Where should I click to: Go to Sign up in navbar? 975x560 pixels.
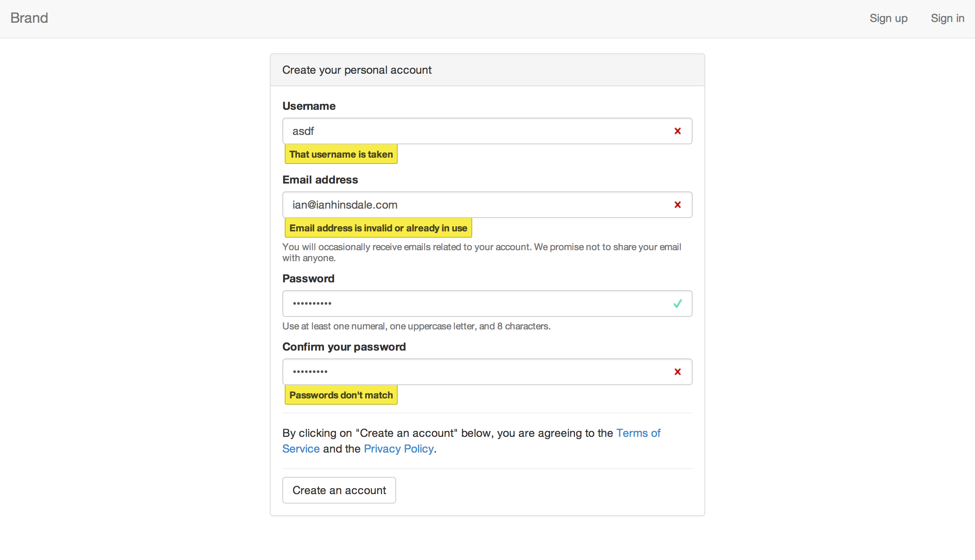pyautogui.click(x=888, y=18)
